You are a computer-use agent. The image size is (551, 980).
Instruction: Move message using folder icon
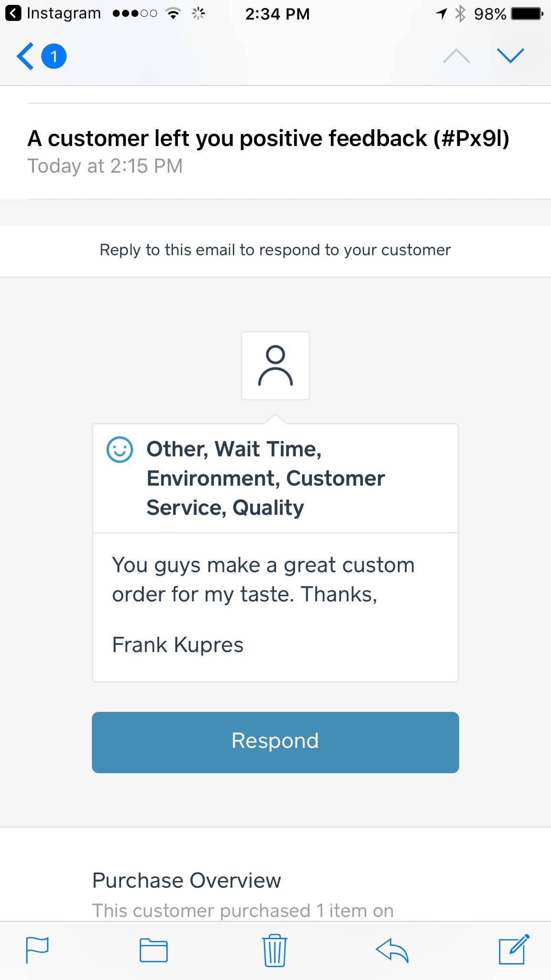coord(154,950)
